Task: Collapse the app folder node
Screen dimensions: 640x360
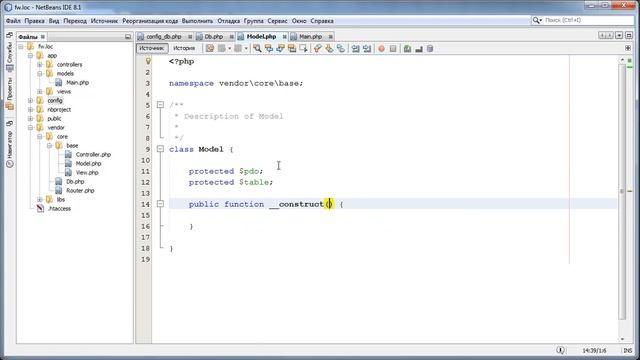Action: [30, 56]
